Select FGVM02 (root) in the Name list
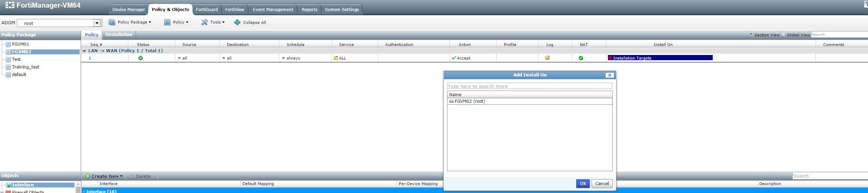 tap(530, 101)
